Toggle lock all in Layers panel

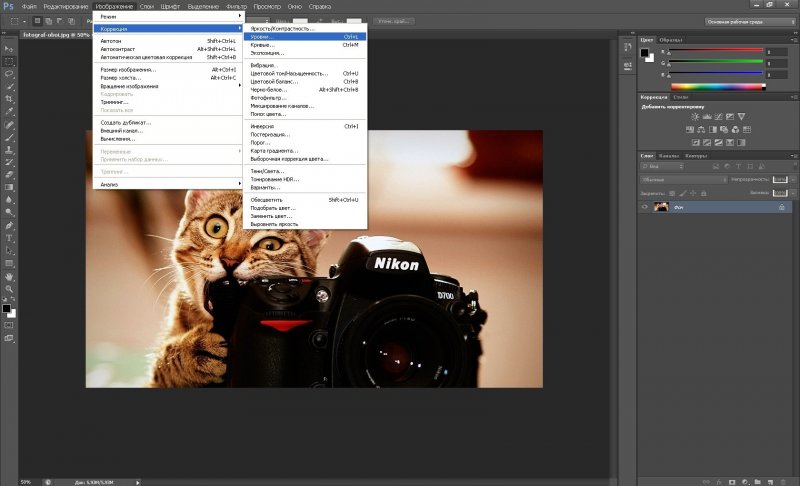704,193
